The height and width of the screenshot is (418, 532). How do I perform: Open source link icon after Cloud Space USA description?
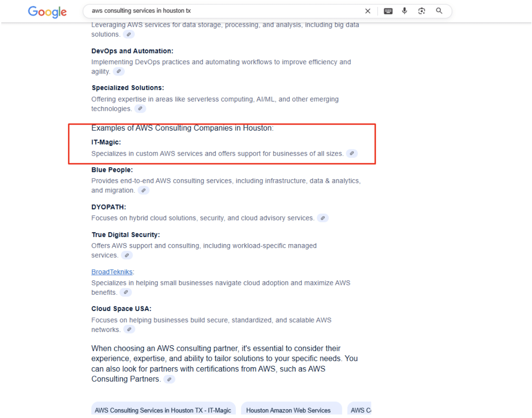pyautogui.click(x=129, y=329)
